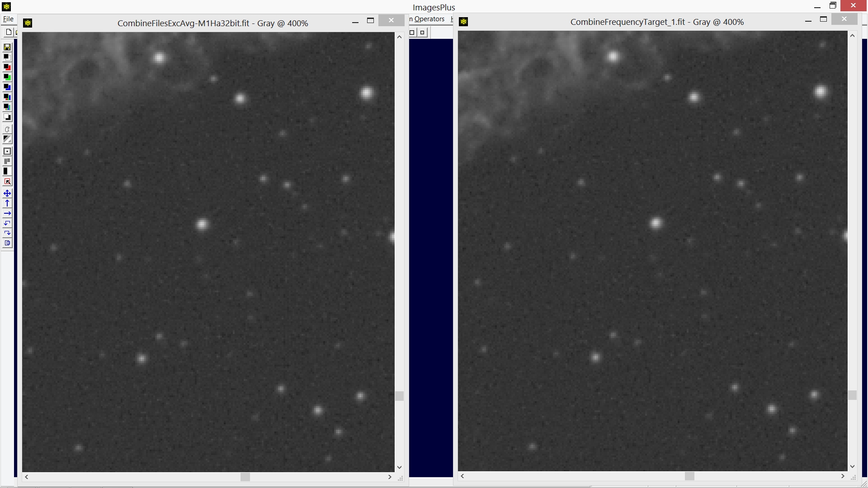This screenshot has width=868, height=488.
Task: Click the blue up arrow icon
Action: click(7, 203)
